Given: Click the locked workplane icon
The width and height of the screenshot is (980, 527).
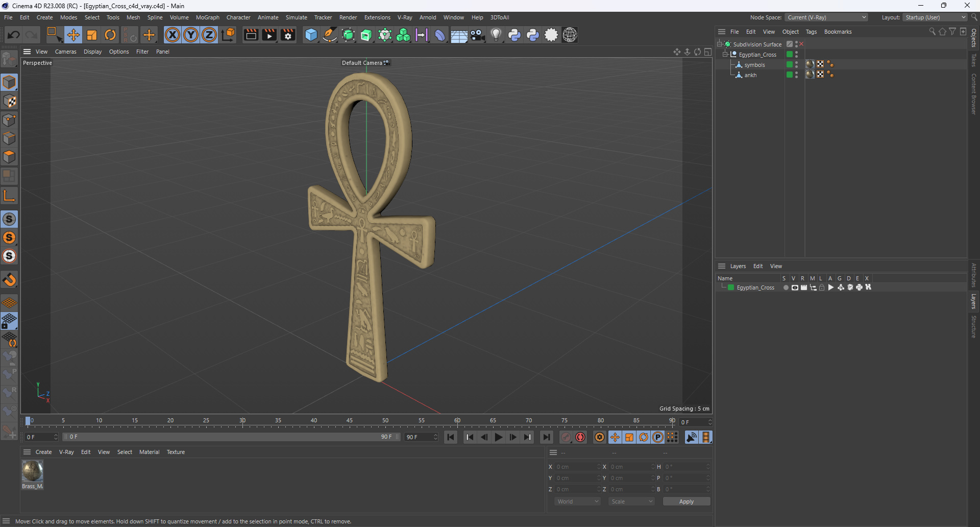Looking at the screenshot, I should click(x=9, y=321).
